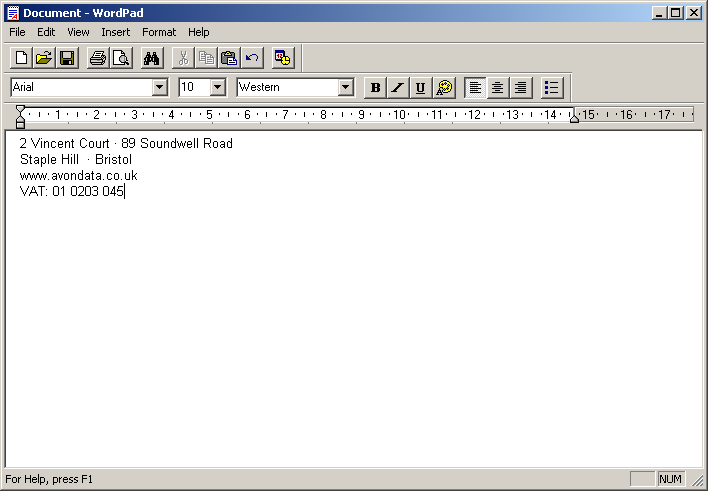The width and height of the screenshot is (708, 491).
Task: Click the Find binoculars icon
Action: coord(152,58)
